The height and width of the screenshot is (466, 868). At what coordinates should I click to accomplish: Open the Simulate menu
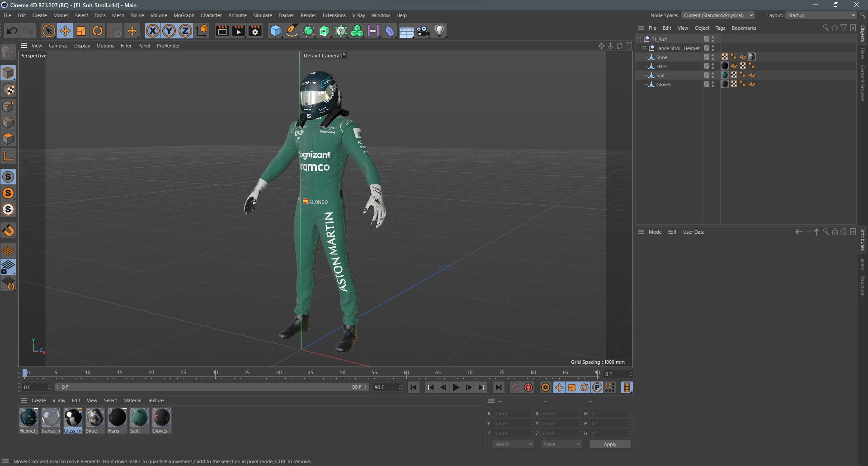[262, 15]
